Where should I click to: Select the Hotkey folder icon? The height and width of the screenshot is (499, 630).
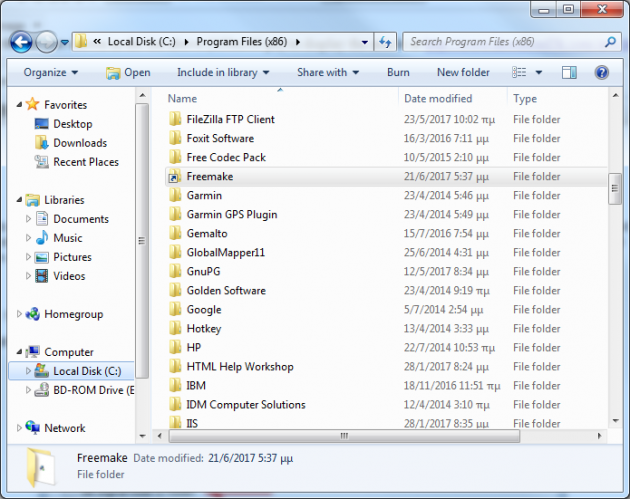coord(174,328)
